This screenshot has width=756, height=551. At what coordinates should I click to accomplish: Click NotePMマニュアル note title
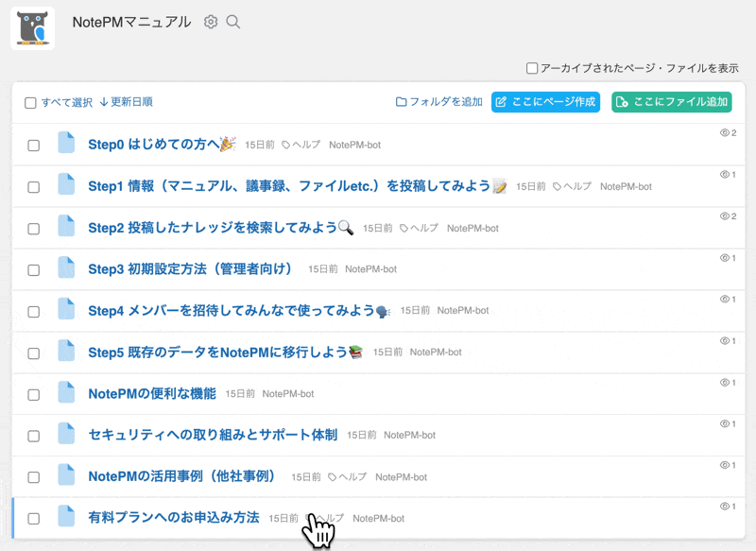[131, 22]
